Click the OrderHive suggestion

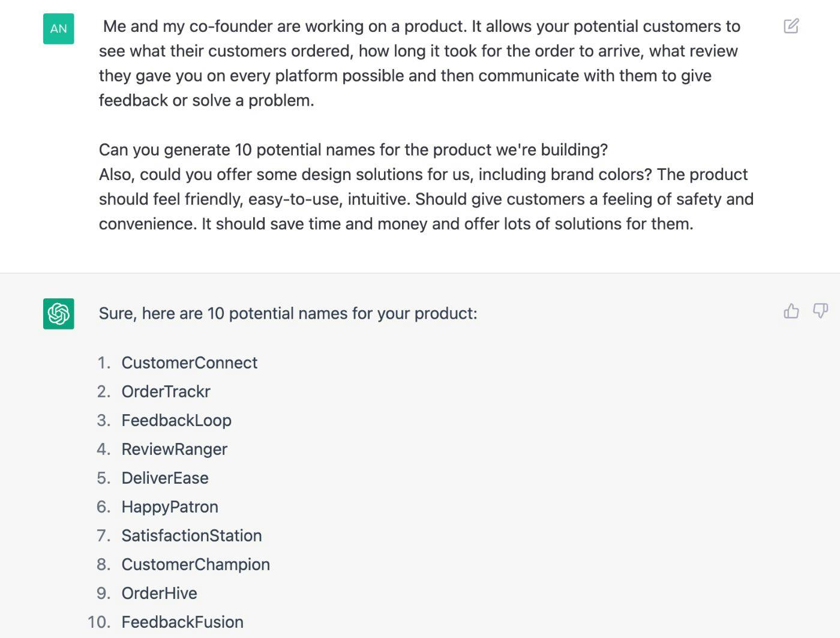pyautogui.click(x=159, y=593)
